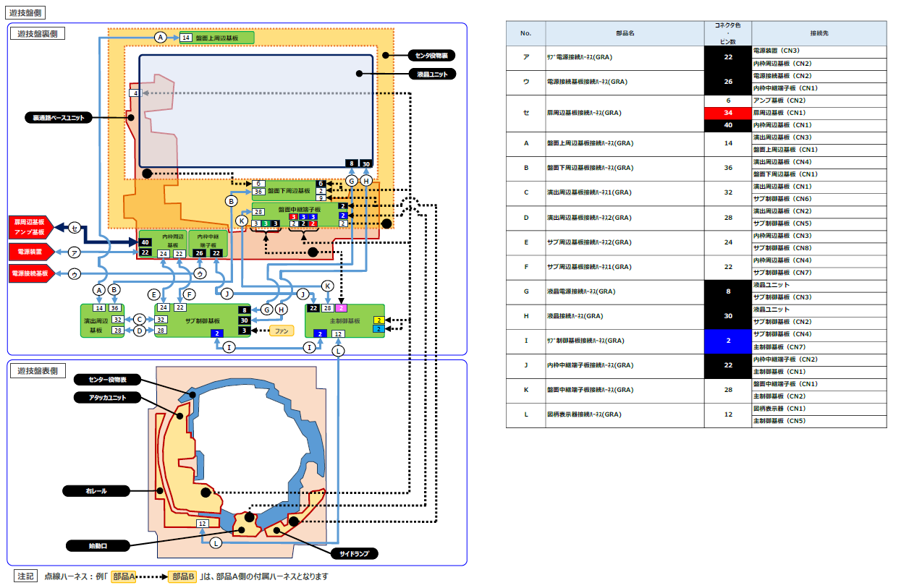The image size is (909, 588).
Task: Click the 部品名 table header
Action: 625,33
